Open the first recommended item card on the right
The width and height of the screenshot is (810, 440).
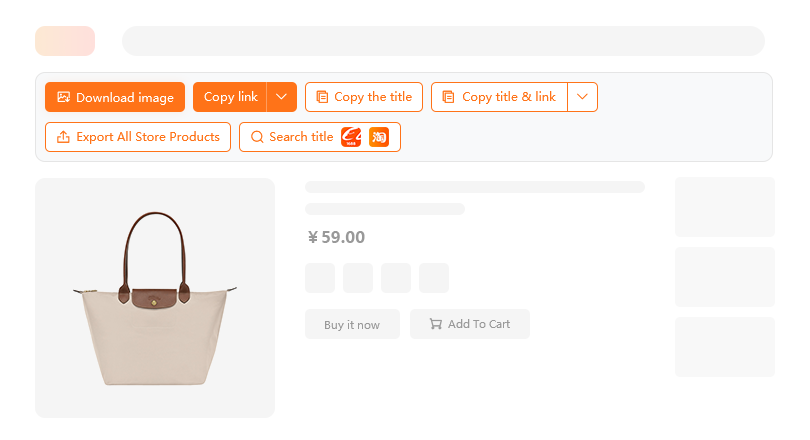coord(724,207)
